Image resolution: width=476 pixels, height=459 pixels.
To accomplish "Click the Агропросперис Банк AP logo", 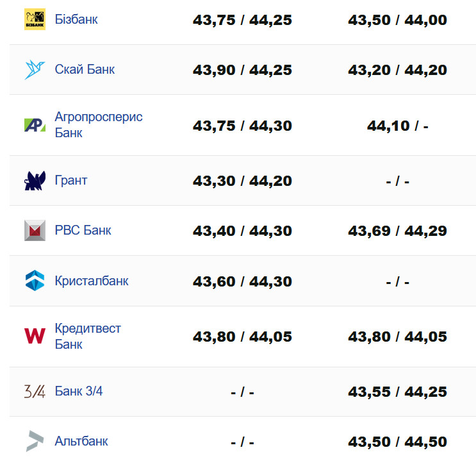I will click(35, 125).
